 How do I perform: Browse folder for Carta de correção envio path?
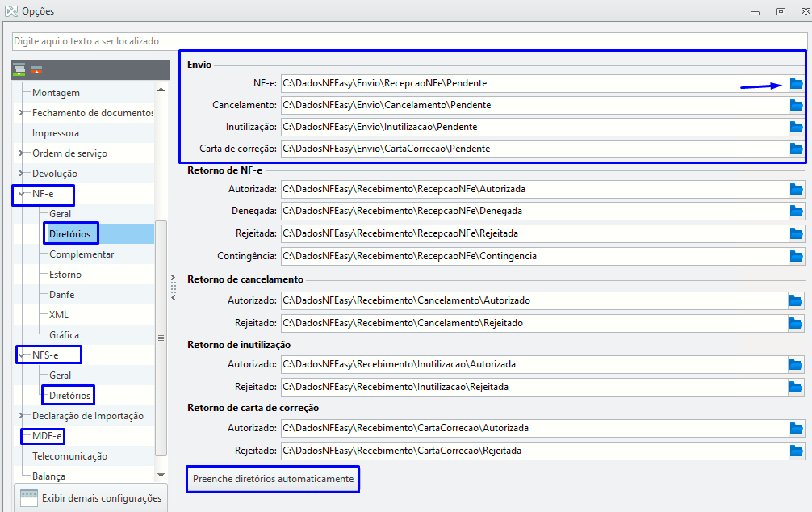coord(796,149)
